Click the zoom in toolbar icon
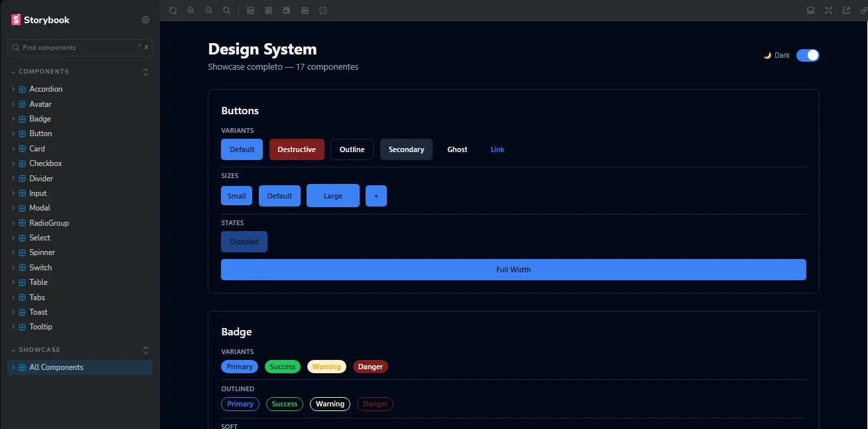Image resolution: width=868 pixels, height=429 pixels. click(191, 11)
